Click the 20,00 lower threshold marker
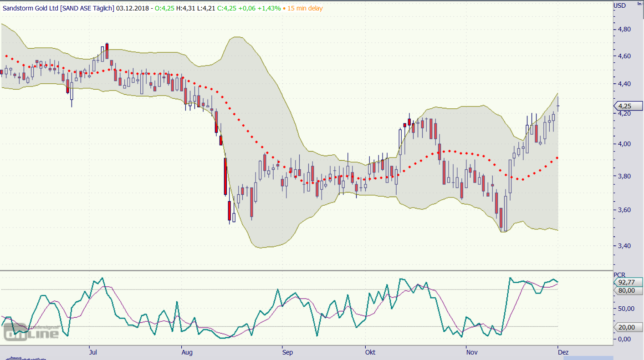The image size is (644, 360). [629, 327]
